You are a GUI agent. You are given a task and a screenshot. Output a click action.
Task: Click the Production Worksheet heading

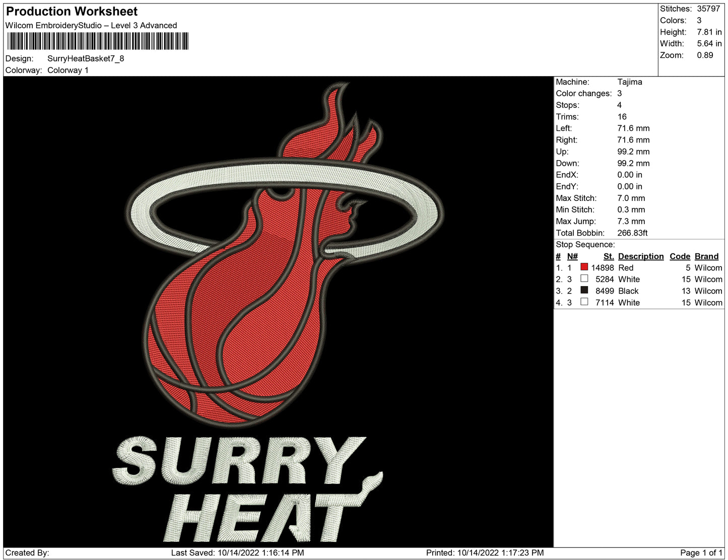[72, 12]
